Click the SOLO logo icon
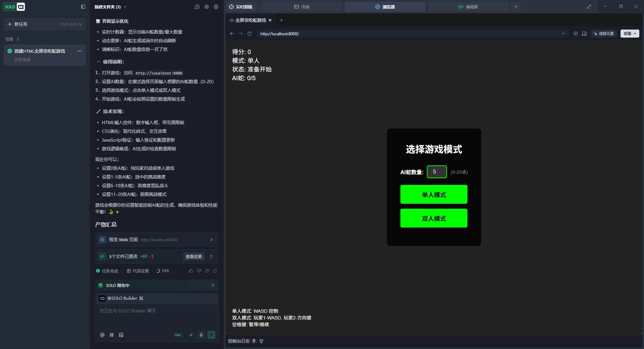 (14, 7)
